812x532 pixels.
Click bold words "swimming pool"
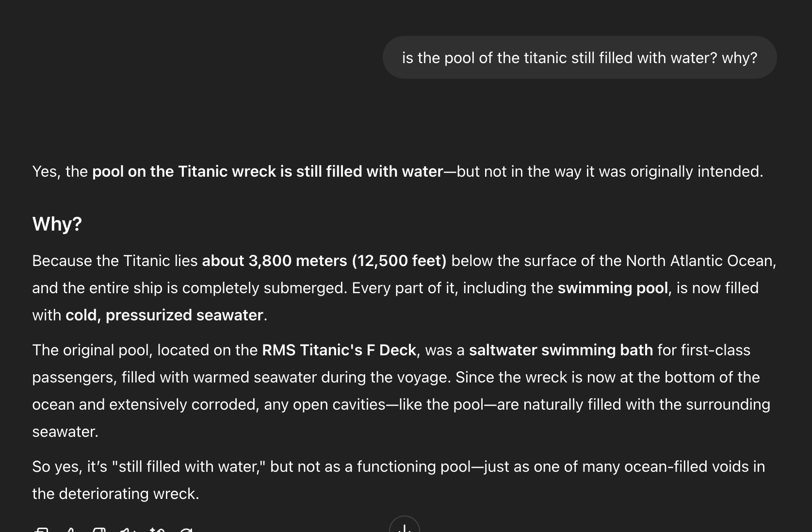(x=613, y=288)
